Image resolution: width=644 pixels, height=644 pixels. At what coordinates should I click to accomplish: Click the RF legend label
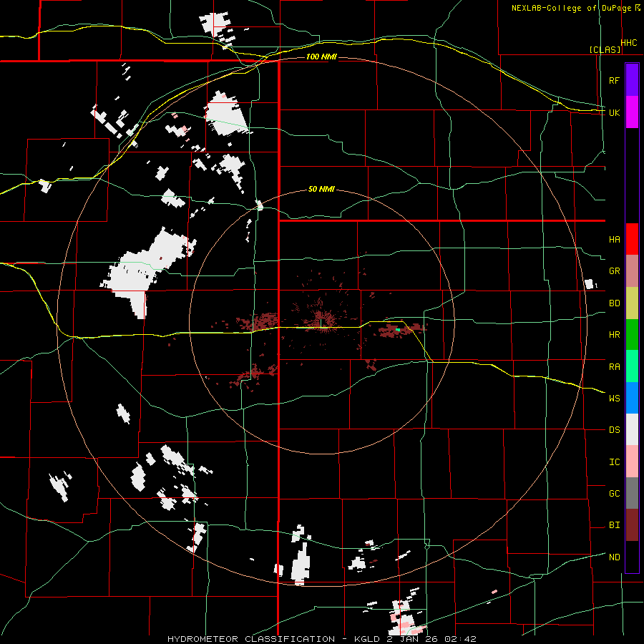click(614, 80)
